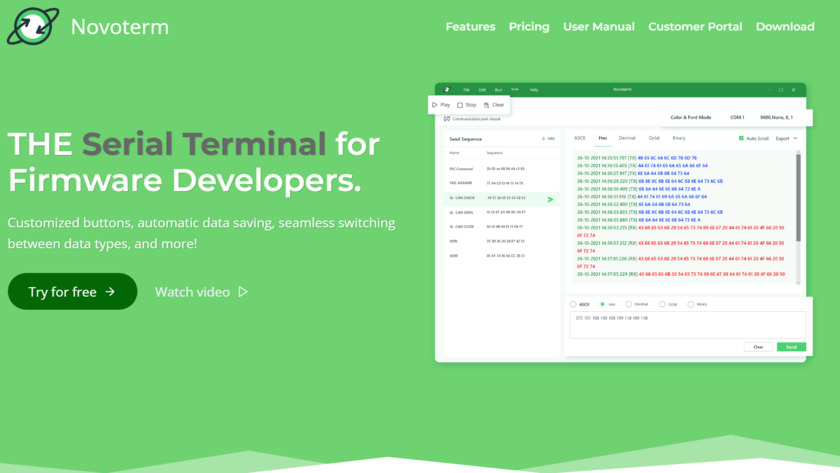Click the communication port status icon
The height and width of the screenshot is (473, 840).
[x=447, y=119]
